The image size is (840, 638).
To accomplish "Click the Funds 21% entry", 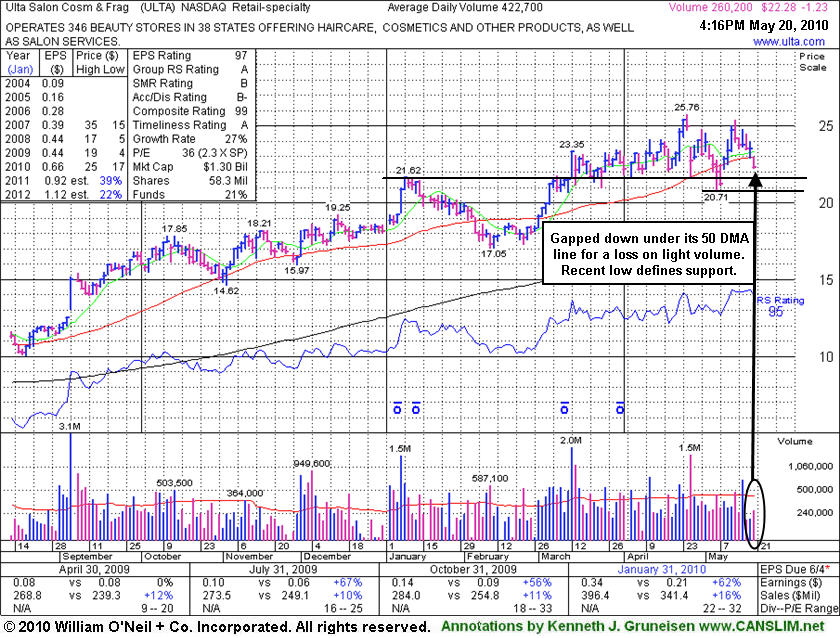I will (x=190, y=194).
